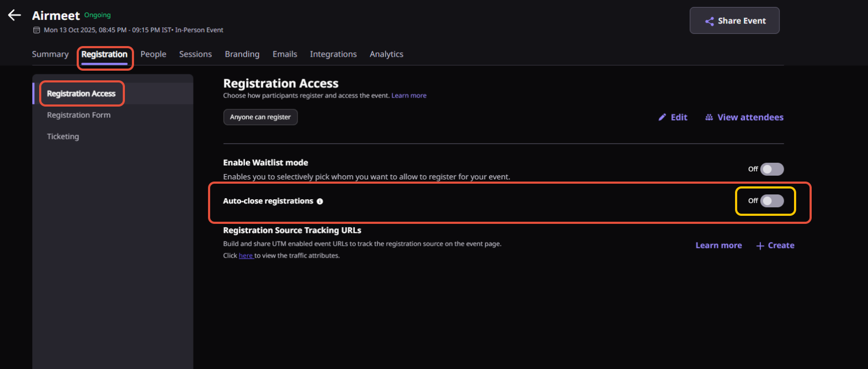Select Registration Form in sidebar

tap(79, 115)
